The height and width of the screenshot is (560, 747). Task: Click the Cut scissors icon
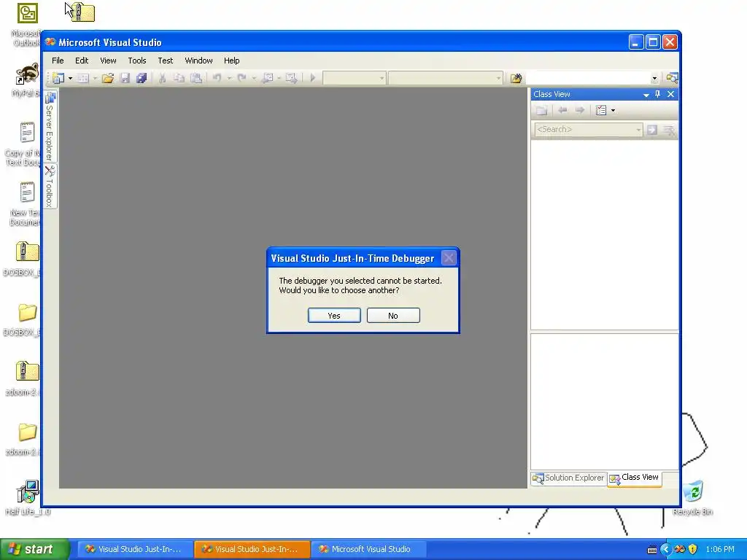tap(162, 78)
